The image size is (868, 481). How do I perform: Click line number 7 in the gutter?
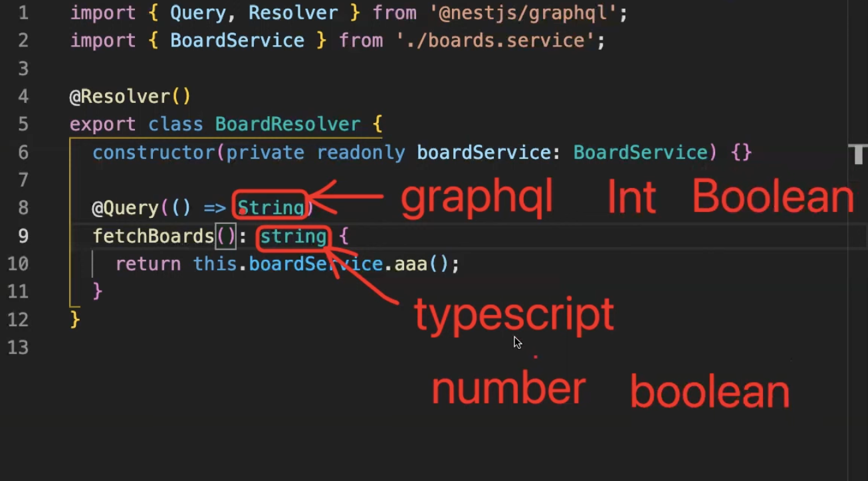click(23, 180)
